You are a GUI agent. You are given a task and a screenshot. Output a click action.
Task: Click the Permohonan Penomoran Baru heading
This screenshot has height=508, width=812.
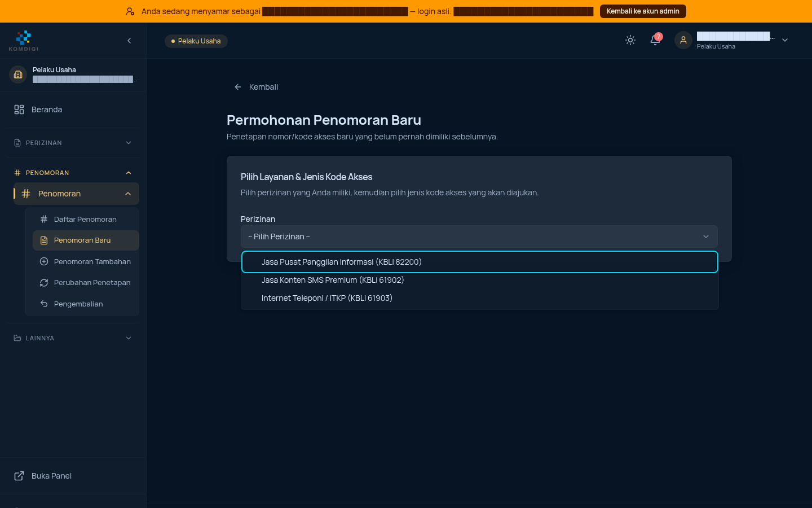click(x=324, y=120)
